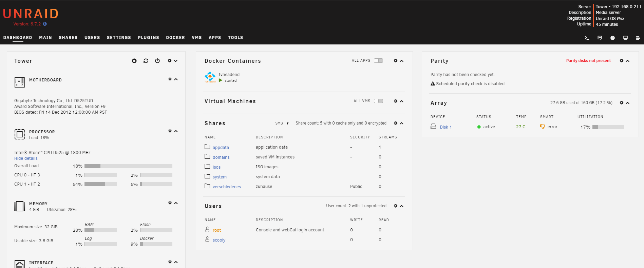Open Shares section gear settings
Viewport: 644px width, 268px height.
tap(396, 123)
